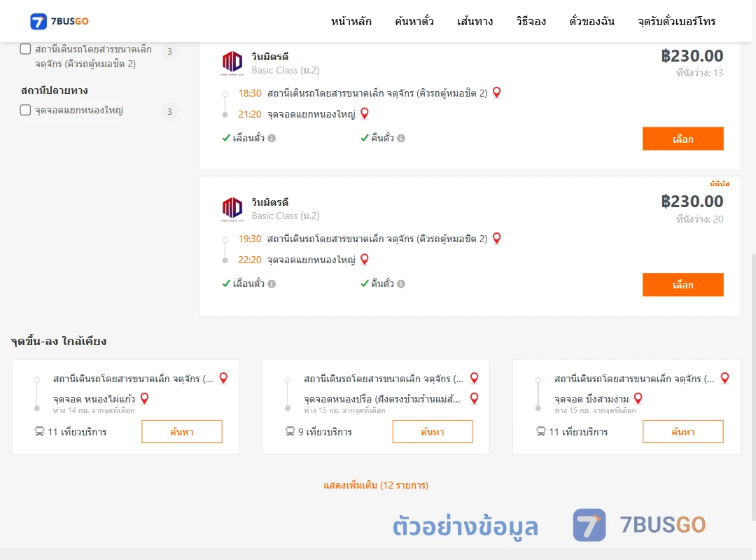Click 11 เที่ยวบริการ in หนองไผ่แก้ว card
This screenshot has width=756, height=560.
coord(77,432)
